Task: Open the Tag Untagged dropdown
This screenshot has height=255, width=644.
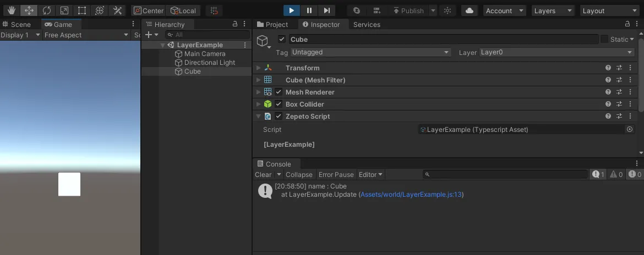Action: (x=370, y=52)
